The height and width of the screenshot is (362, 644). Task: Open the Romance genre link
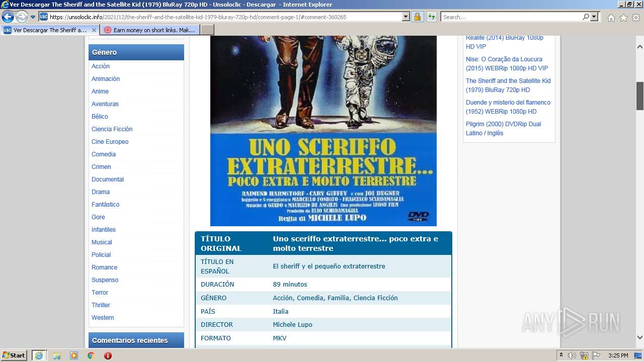pos(104,267)
